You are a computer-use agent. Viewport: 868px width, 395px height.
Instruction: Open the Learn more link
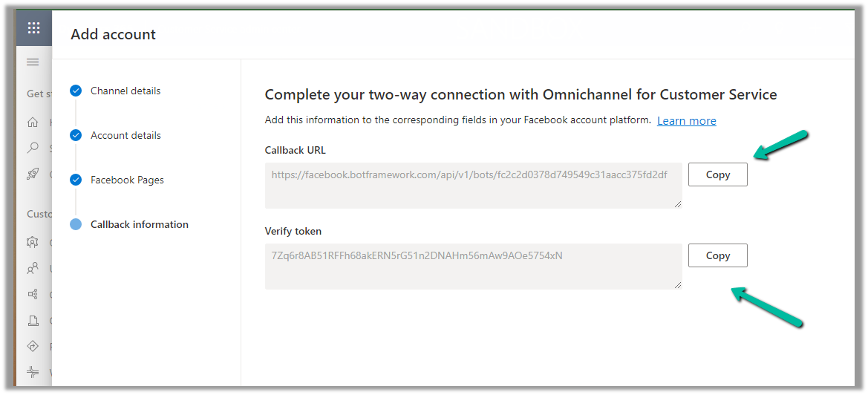click(x=686, y=120)
